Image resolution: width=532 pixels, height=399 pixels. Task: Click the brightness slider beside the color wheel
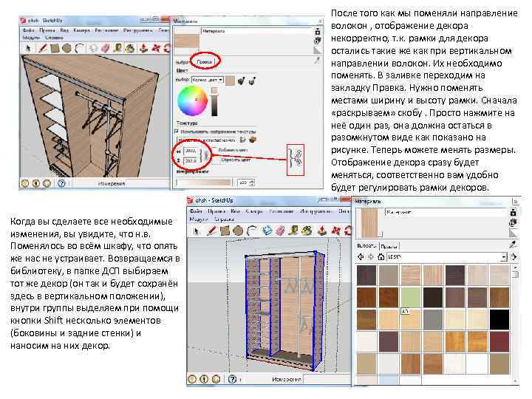[214, 101]
